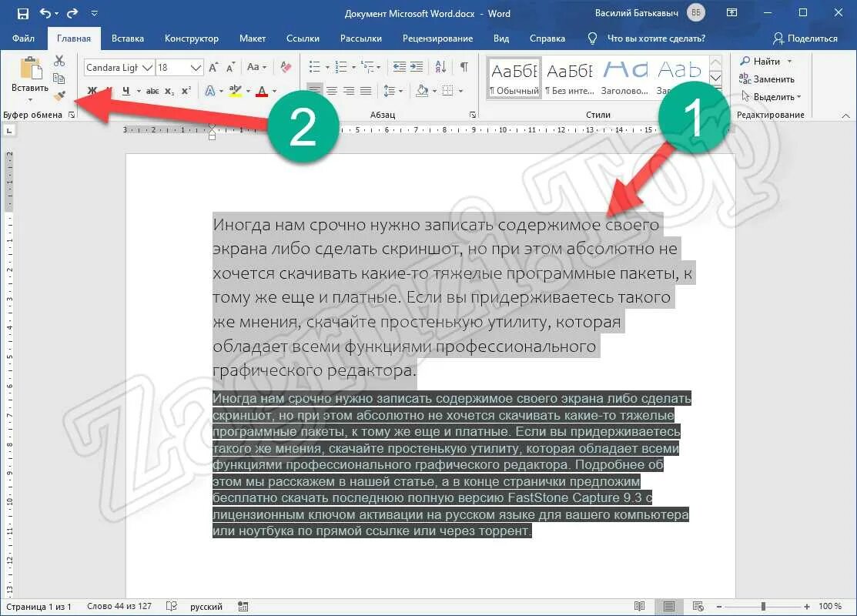Open Quick Access Toolbar customize arrow
The height and width of the screenshot is (616, 857).
click(94, 14)
